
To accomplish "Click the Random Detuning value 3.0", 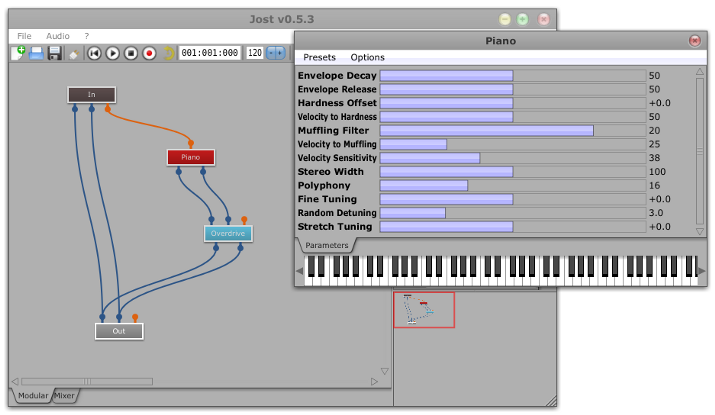I will pyautogui.click(x=656, y=213).
